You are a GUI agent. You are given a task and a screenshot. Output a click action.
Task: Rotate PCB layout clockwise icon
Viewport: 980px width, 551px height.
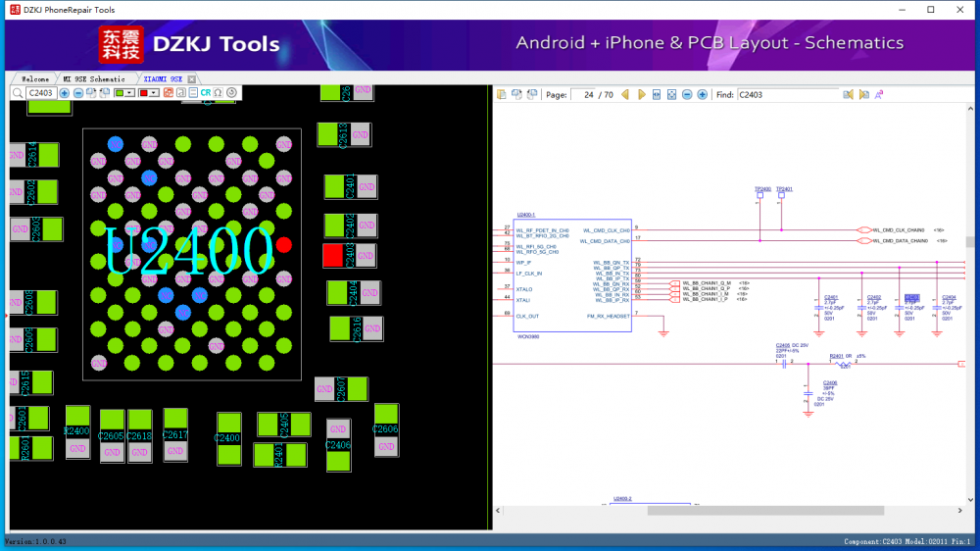tap(91, 93)
